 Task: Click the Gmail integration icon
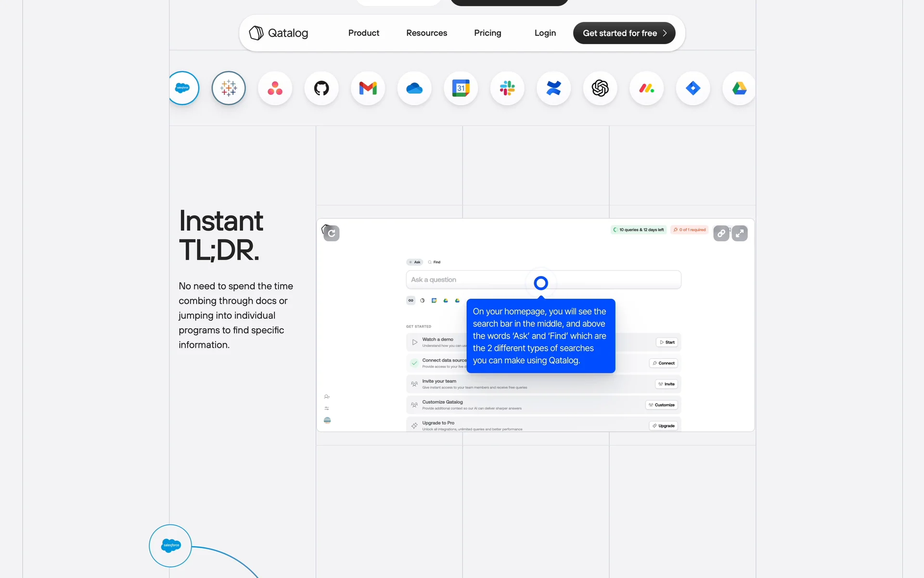click(368, 88)
